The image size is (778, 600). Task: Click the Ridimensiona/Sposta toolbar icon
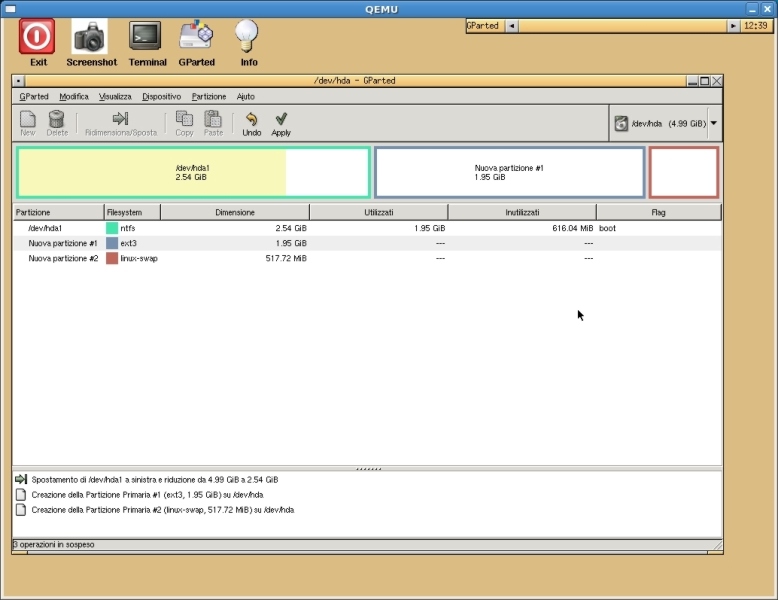pos(121,118)
